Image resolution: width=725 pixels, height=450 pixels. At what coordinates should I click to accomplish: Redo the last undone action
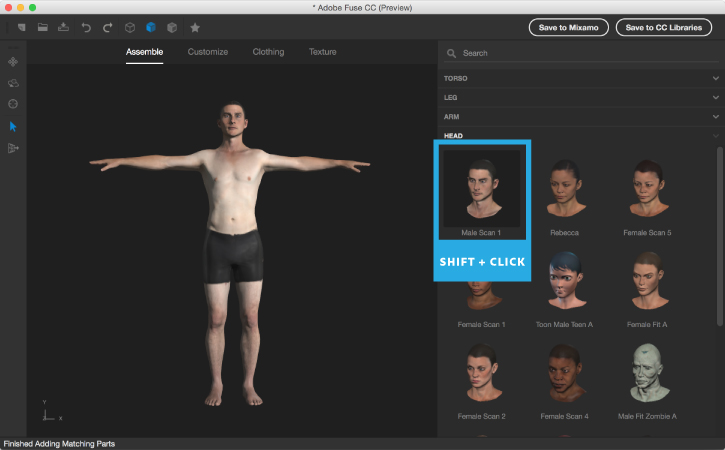click(x=107, y=27)
